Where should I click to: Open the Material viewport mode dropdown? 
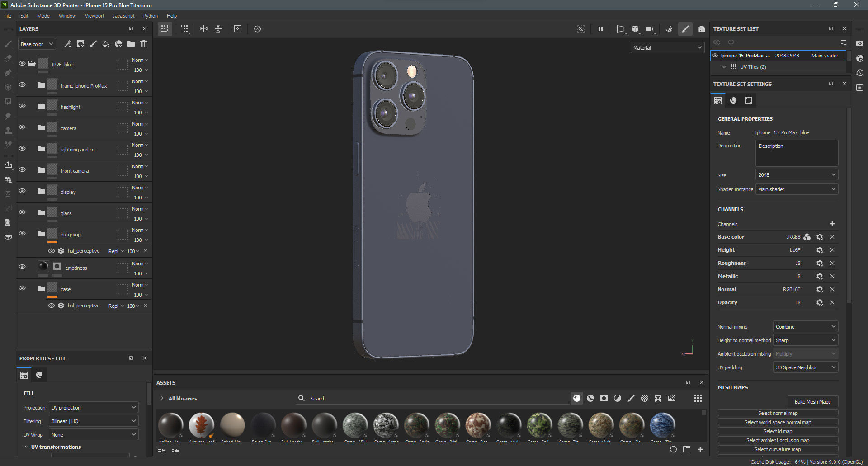667,47
